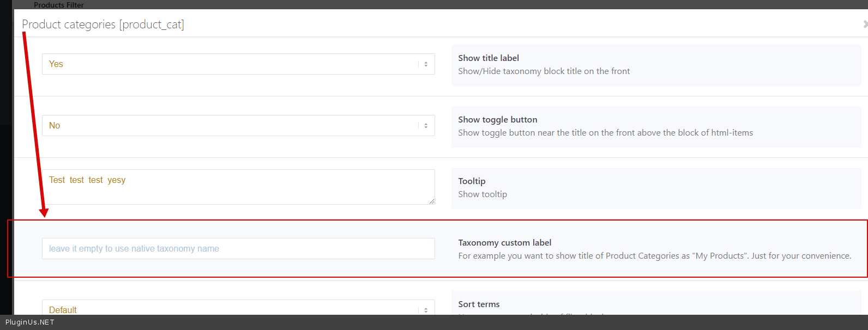Select the Products Filter header text
Screen dimensions: 868x330
[59, 5]
